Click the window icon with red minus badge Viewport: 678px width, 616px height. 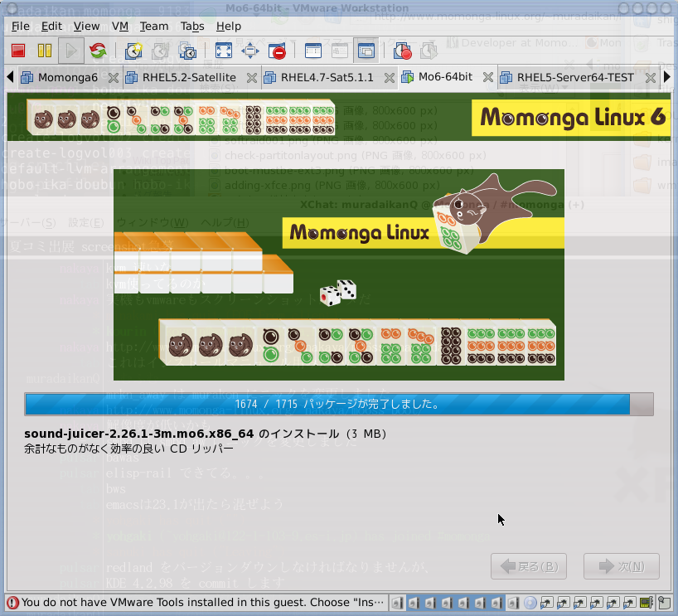pyautogui.click(x=277, y=51)
